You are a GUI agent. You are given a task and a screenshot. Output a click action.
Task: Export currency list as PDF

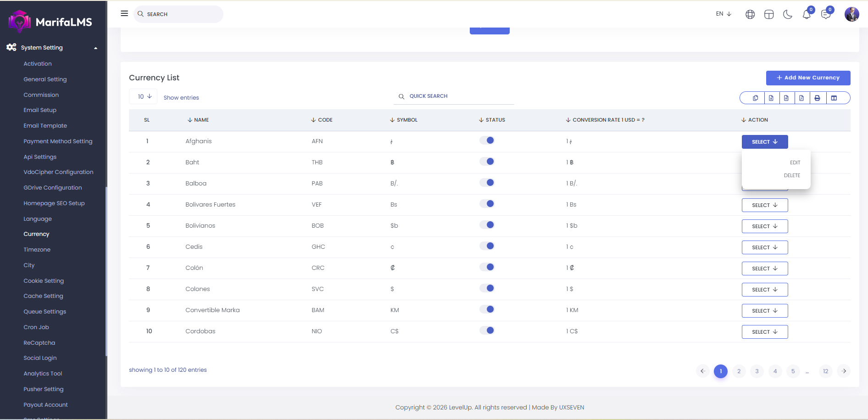click(801, 98)
